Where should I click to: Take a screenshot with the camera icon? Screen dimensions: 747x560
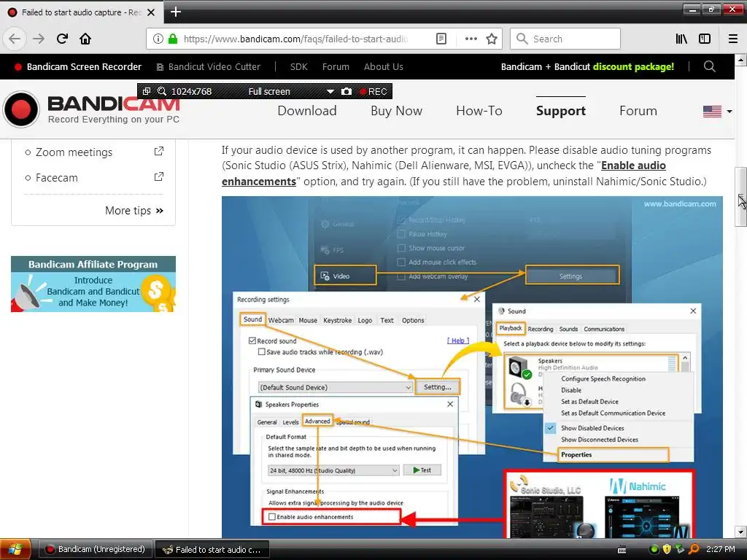(x=347, y=91)
